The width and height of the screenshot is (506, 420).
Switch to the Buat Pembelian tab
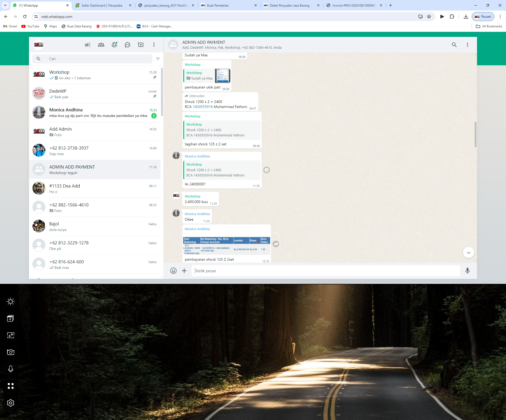pyautogui.click(x=218, y=5)
